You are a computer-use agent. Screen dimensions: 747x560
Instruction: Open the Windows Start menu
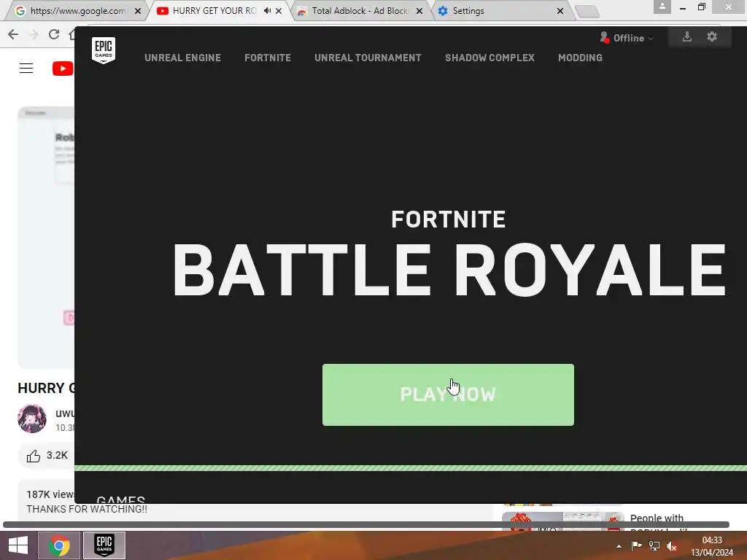[x=18, y=545]
